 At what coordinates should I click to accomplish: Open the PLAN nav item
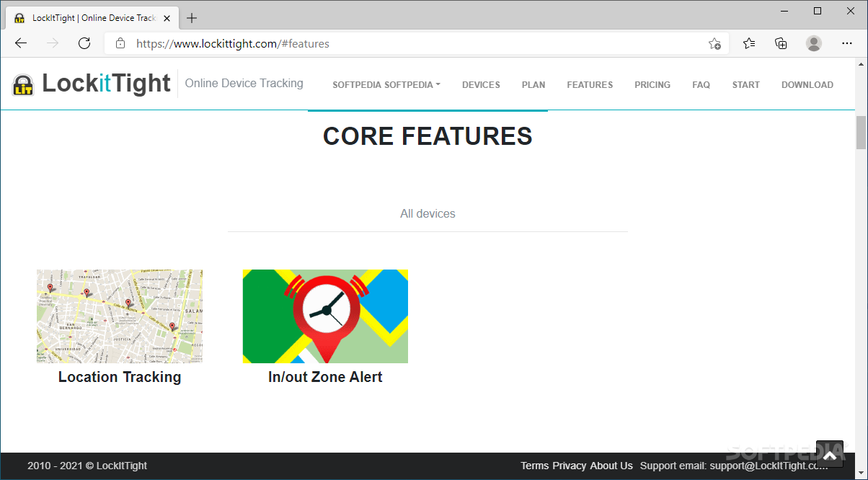tap(533, 85)
